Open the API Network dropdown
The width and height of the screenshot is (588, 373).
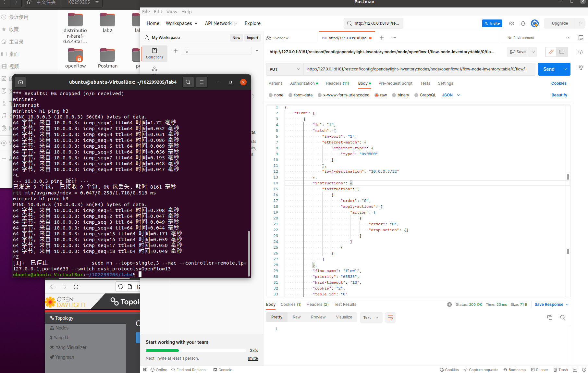tap(221, 23)
